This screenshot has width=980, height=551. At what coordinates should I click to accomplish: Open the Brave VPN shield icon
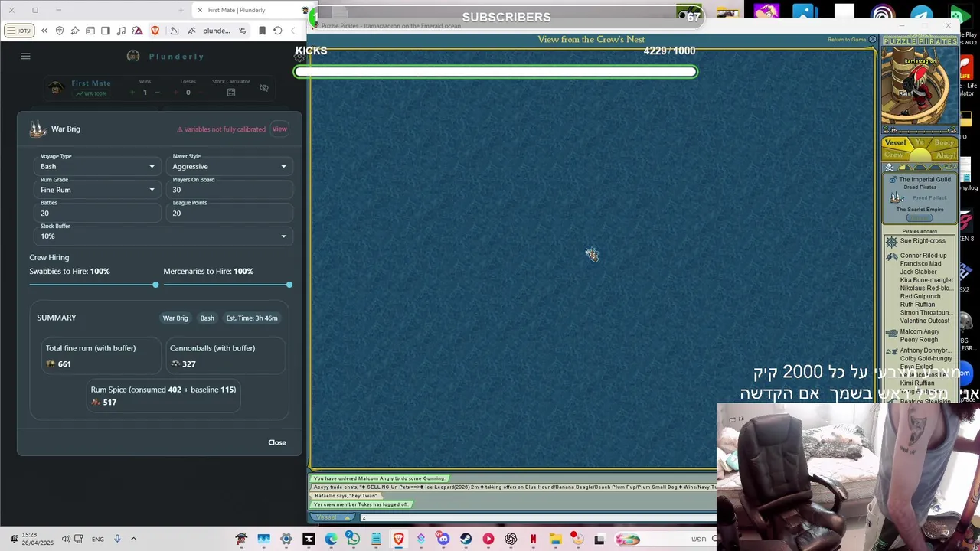60,31
